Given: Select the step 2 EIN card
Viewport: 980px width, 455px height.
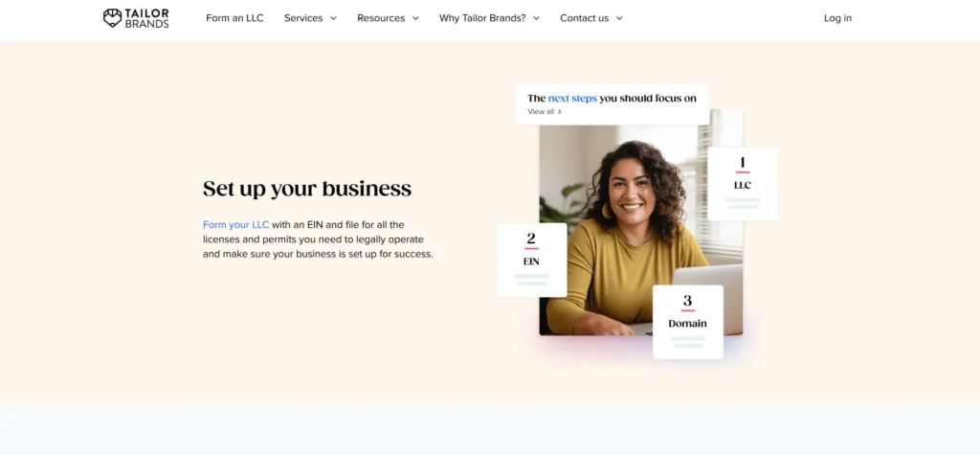Looking at the screenshot, I should coord(532,260).
